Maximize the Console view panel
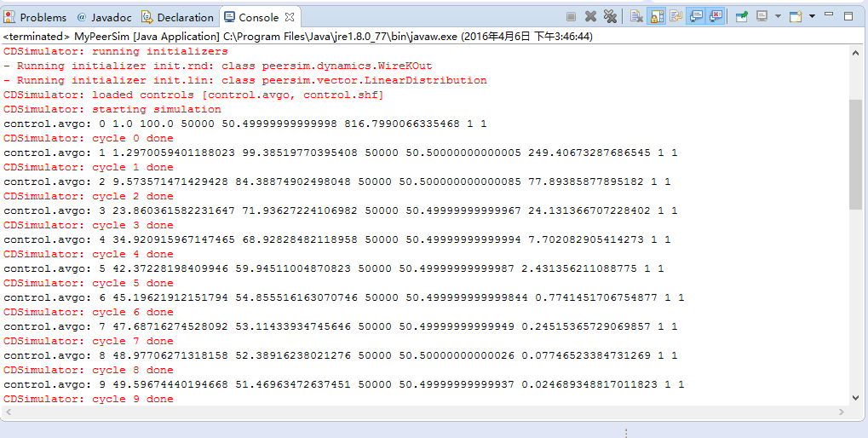 tap(848, 16)
